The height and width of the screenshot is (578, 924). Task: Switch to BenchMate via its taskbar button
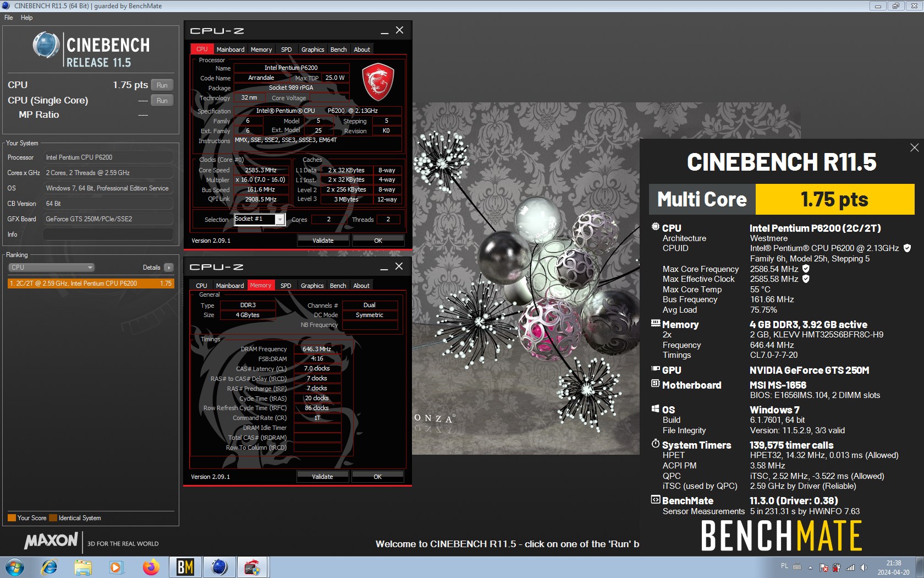pos(185,567)
